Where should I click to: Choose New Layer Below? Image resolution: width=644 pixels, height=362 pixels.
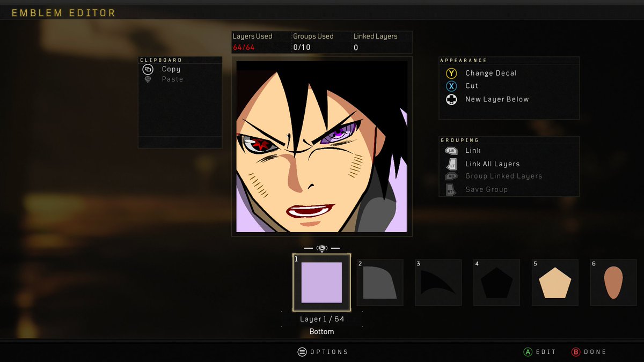(497, 99)
